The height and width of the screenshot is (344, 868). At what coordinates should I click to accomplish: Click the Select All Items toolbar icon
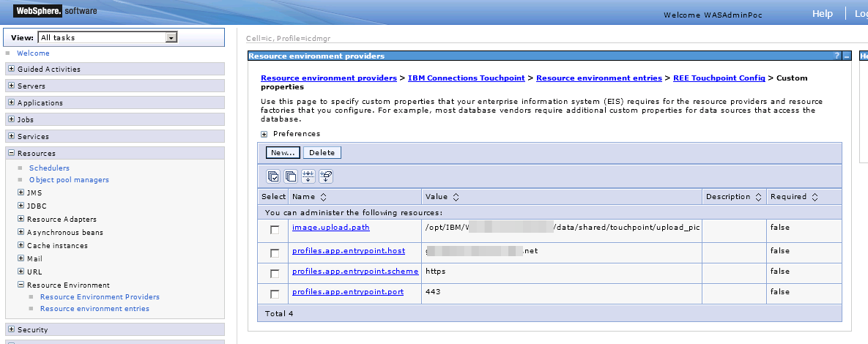(x=273, y=176)
